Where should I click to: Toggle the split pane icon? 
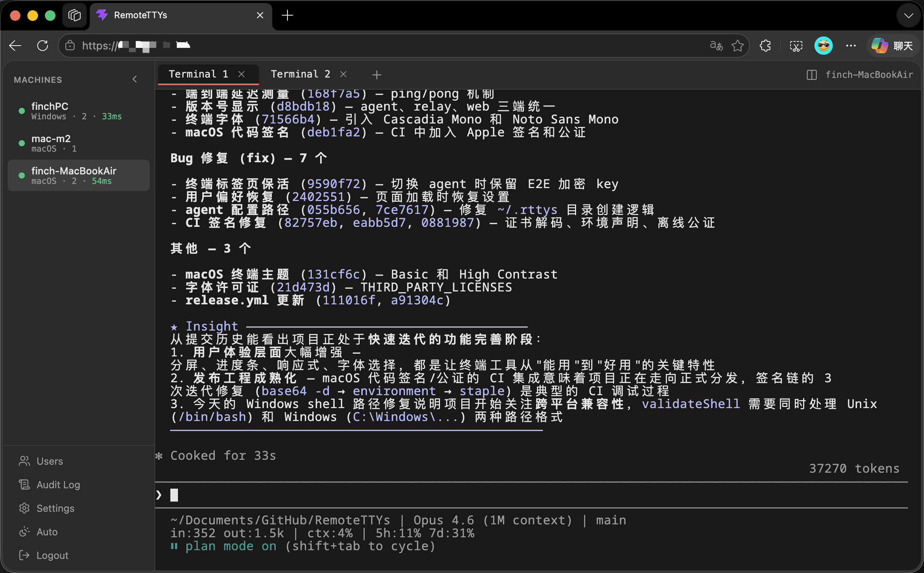(x=811, y=75)
